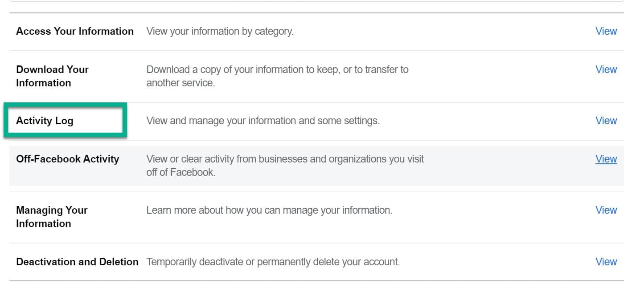Click View link beside Activity Log
644x296 pixels.
[x=606, y=121]
